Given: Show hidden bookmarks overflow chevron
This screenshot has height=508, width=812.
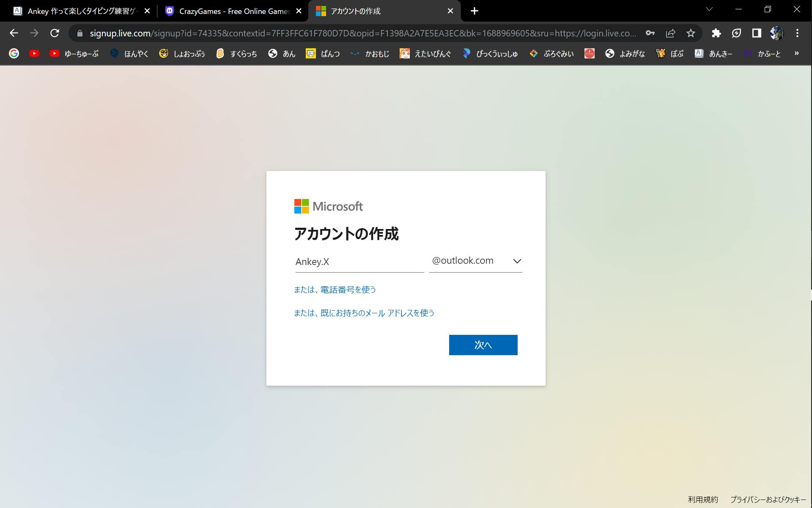Looking at the screenshot, I should [x=796, y=53].
